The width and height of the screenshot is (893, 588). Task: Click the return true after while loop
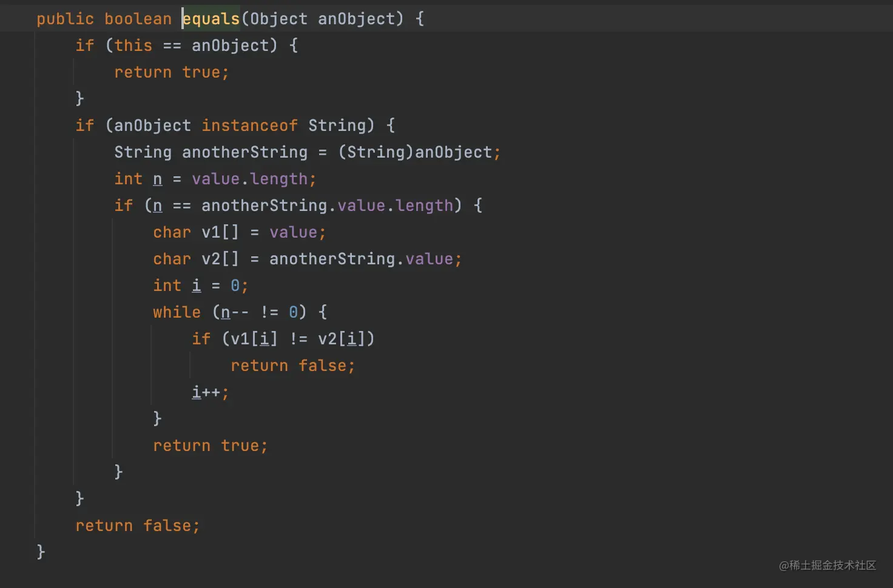(x=210, y=446)
